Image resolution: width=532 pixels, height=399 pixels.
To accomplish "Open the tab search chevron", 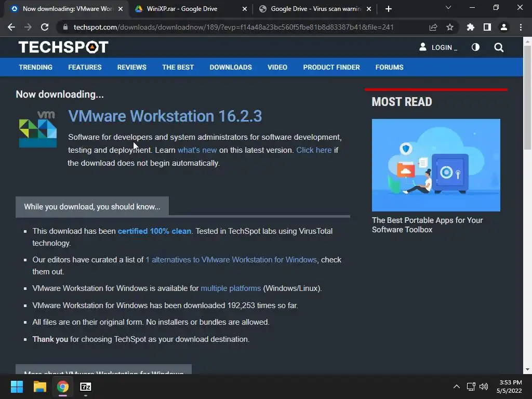I will click(448, 7).
